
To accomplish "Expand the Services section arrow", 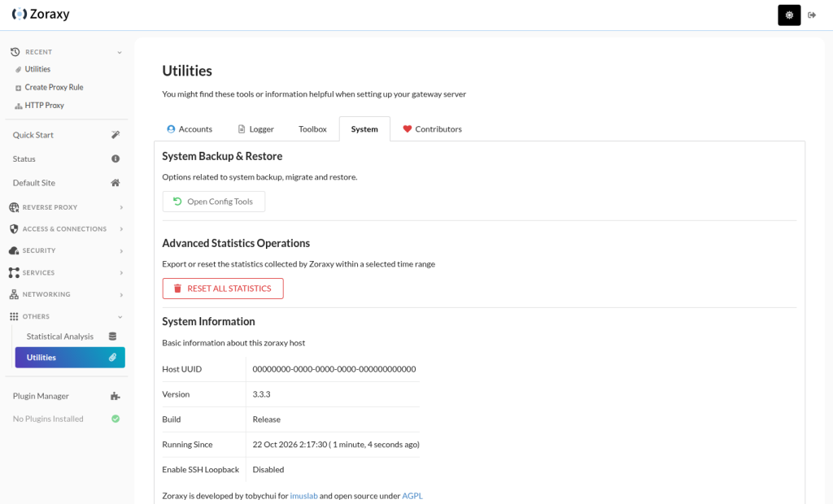I will tap(121, 273).
